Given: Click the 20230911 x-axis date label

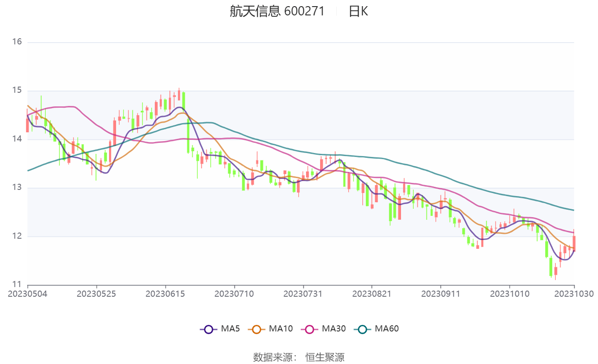Looking at the screenshot, I should pyautogui.click(x=441, y=294).
